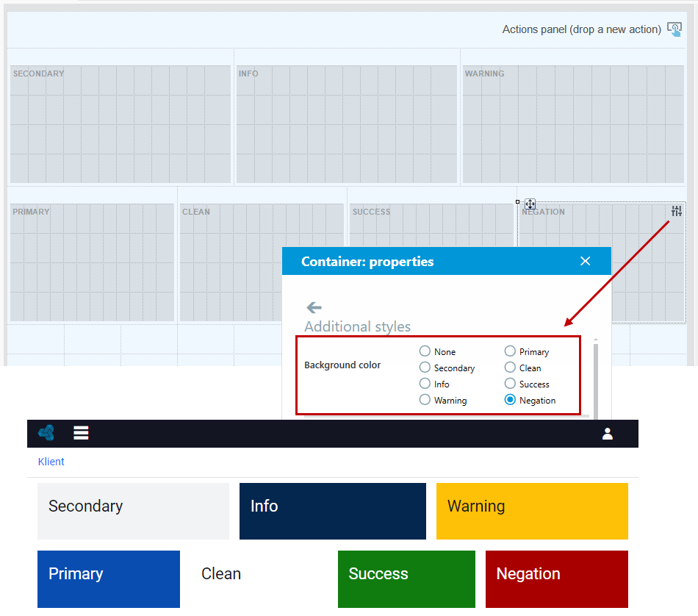This screenshot has height=616, width=698.
Task: Close the Container properties dialog
Action: pyautogui.click(x=586, y=261)
